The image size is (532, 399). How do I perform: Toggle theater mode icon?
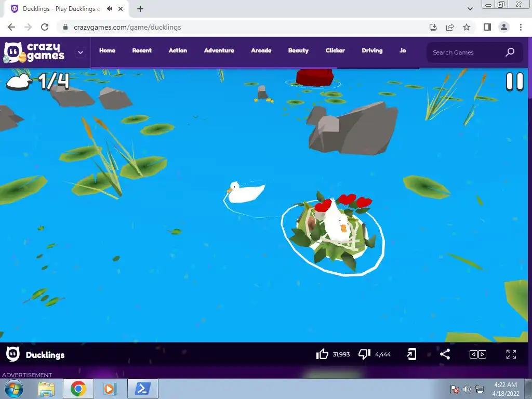point(478,354)
